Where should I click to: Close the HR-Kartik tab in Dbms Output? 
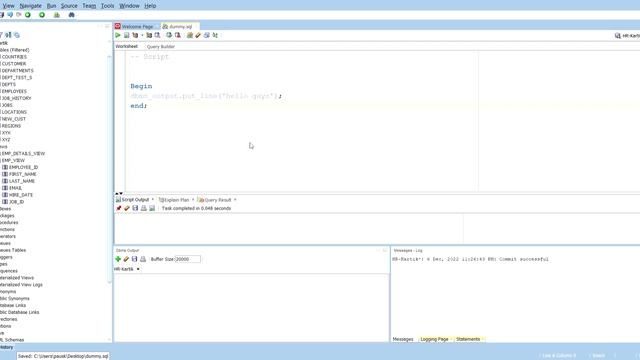click(x=138, y=269)
